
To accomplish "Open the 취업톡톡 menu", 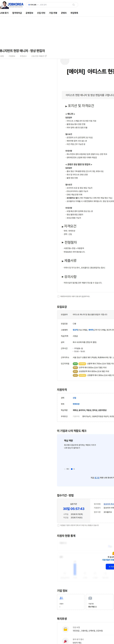I will pyautogui.click(x=74, y=13).
